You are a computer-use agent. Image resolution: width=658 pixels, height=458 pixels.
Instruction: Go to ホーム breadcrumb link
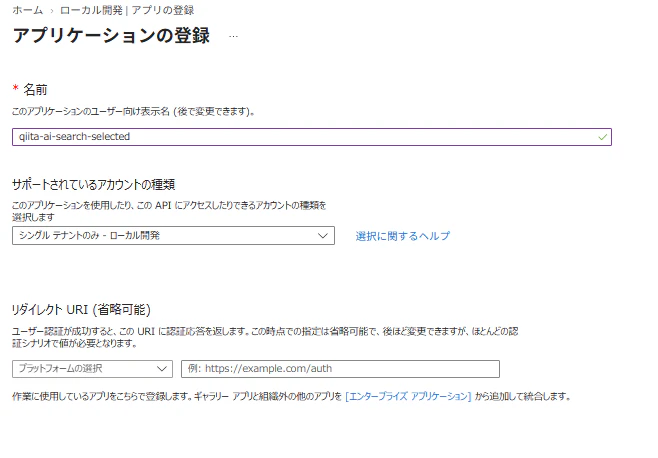click(28, 10)
